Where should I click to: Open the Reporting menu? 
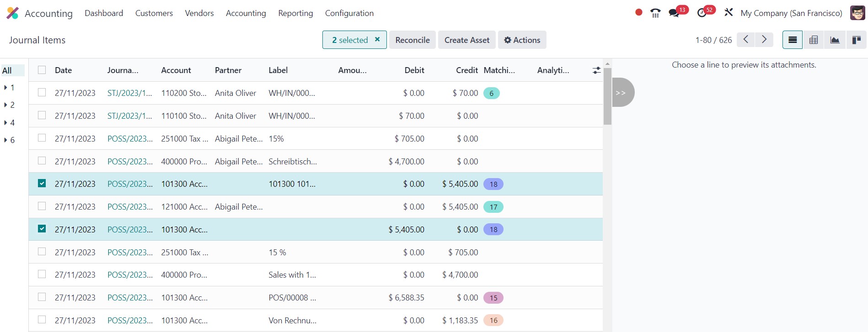click(x=295, y=13)
